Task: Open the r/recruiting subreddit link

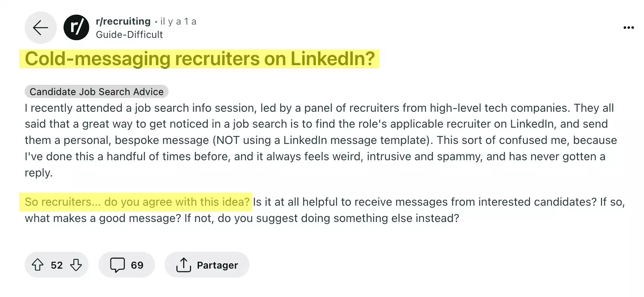Action: pyautogui.click(x=123, y=21)
